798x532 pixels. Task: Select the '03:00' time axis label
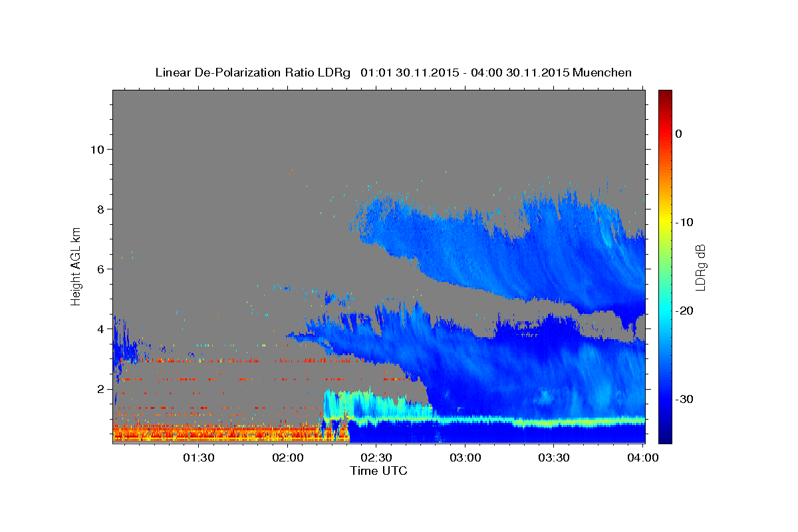pos(465,458)
